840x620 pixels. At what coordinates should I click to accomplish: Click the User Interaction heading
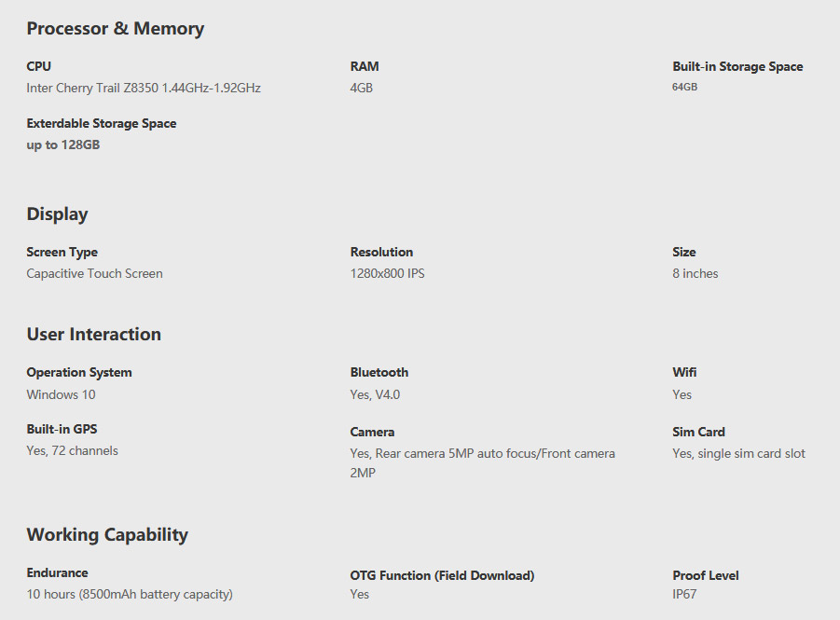tap(94, 335)
